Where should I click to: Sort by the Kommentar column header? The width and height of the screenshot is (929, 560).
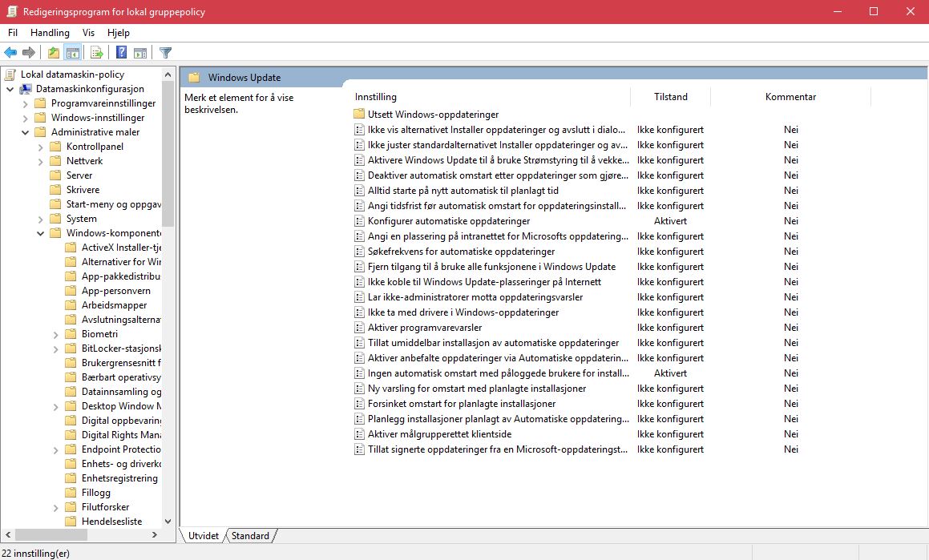coord(790,96)
